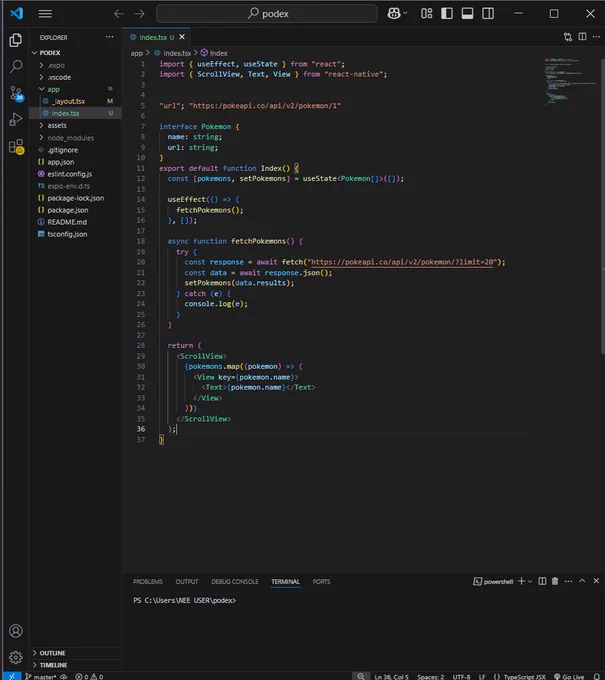
Task: Click the master branch in status bar
Action: [x=41, y=677]
